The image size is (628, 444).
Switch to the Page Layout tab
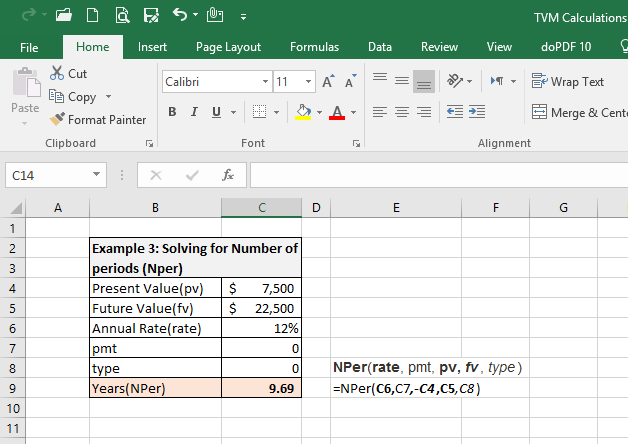click(228, 47)
